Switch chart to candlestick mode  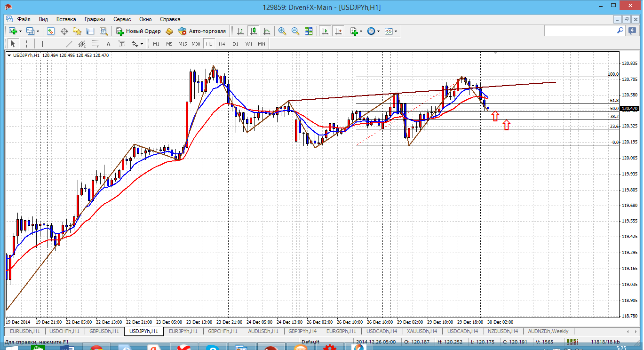click(254, 31)
